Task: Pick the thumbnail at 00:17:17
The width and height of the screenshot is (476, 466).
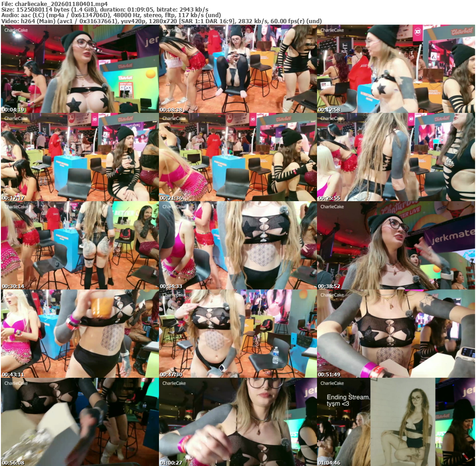Action: 80,157
